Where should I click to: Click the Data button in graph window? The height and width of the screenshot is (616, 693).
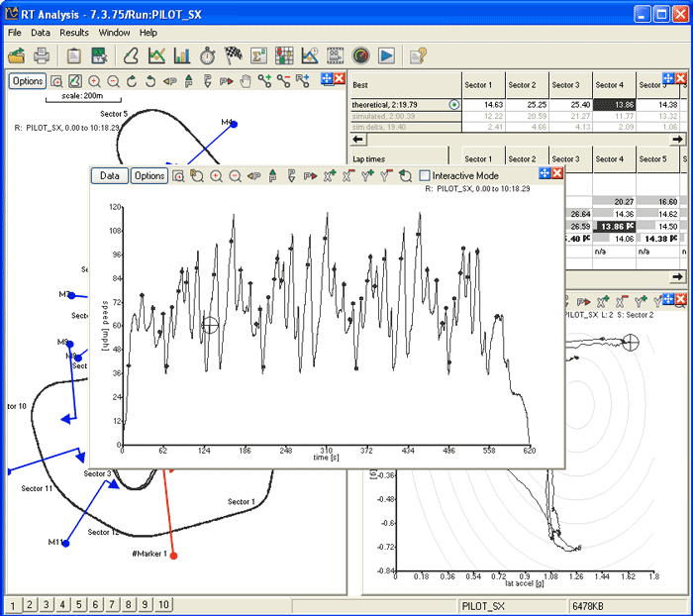[x=110, y=175]
